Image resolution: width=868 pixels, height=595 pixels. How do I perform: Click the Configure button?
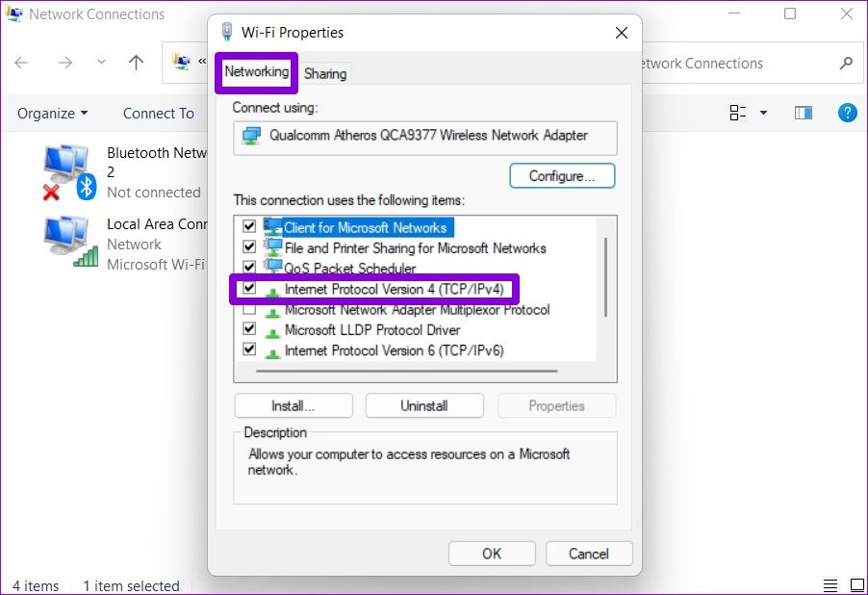point(562,175)
